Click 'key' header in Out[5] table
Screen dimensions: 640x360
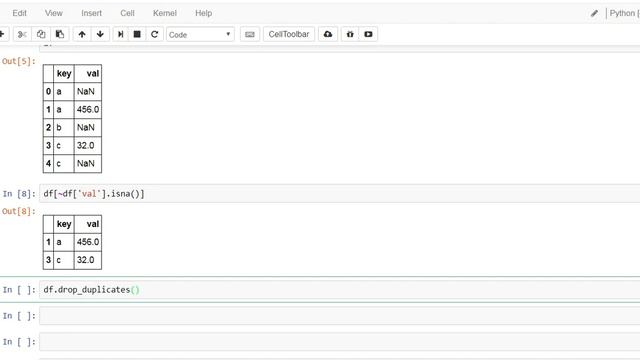pyautogui.click(x=64, y=73)
